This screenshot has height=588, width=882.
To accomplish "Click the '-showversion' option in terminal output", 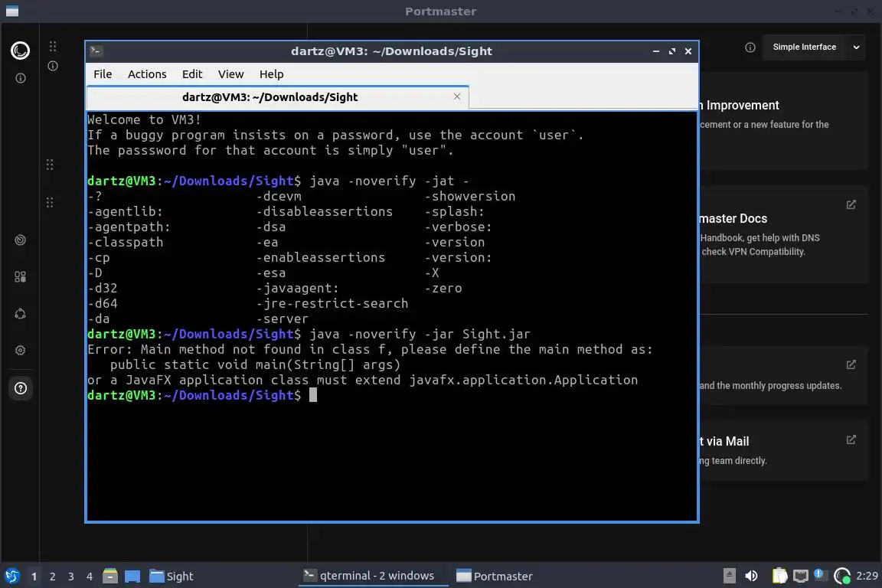I will coord(469,196).
